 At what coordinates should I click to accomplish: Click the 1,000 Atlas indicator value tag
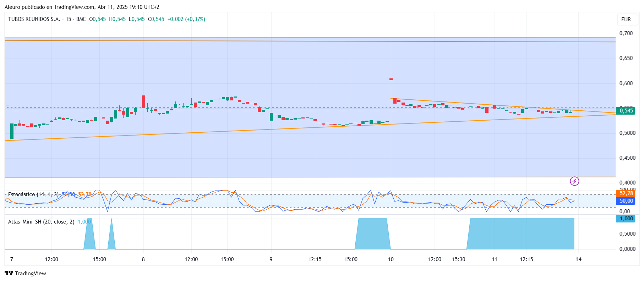pyautogui.click(x=626, y=219)
